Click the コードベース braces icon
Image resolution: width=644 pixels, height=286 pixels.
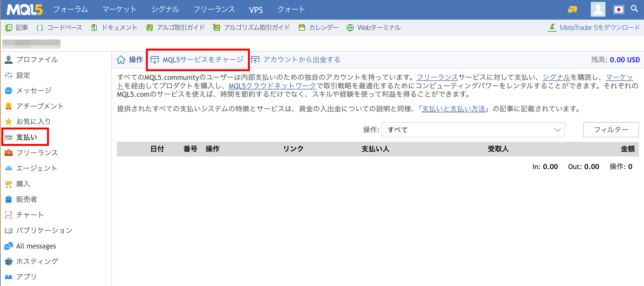coord(40,28)
